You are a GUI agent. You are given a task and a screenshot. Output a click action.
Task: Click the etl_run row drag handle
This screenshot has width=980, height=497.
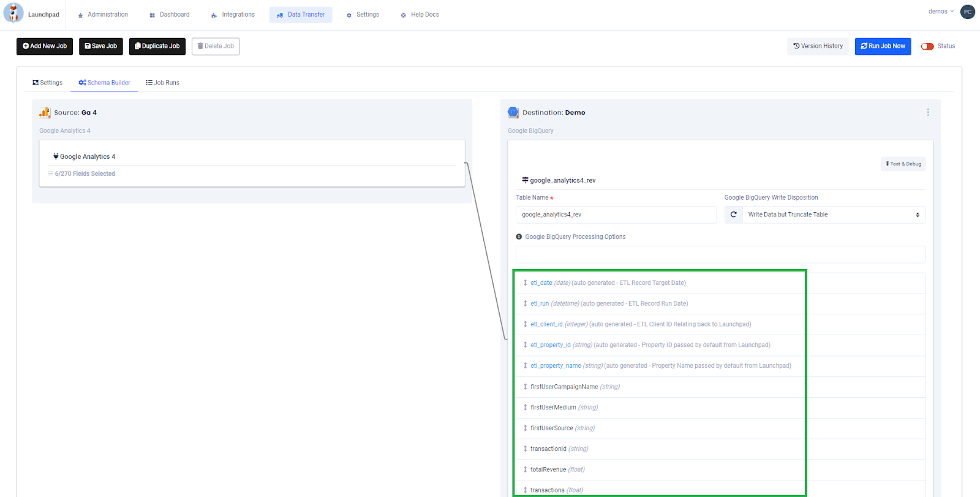[x=525, y=304]
